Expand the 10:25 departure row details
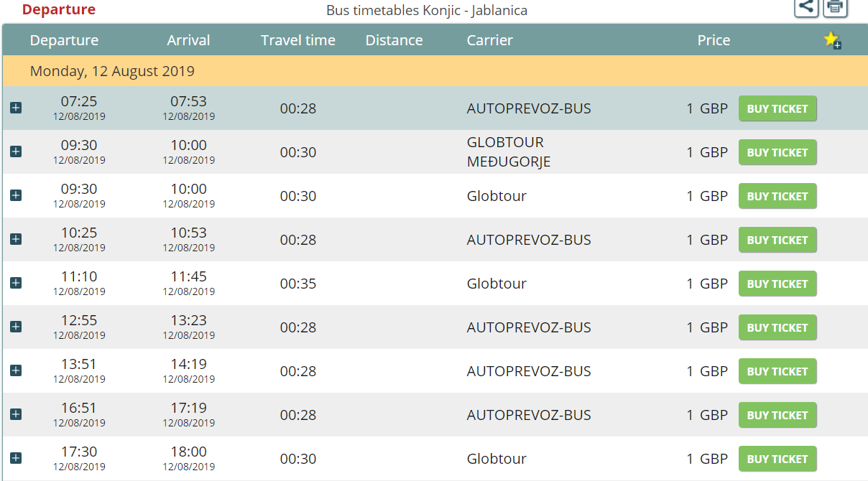The height and width of the screenshot is (481, 868). 16,239
